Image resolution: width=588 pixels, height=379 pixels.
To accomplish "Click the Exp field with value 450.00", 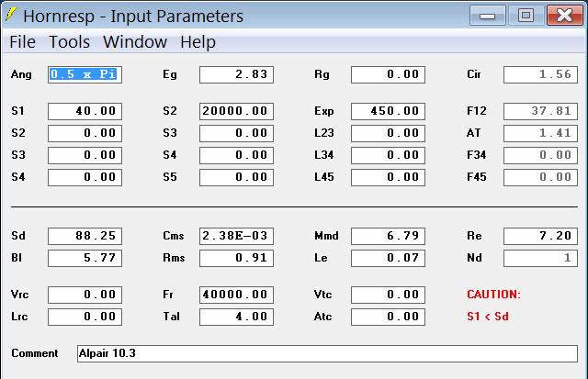I will [x=388, y=111].
